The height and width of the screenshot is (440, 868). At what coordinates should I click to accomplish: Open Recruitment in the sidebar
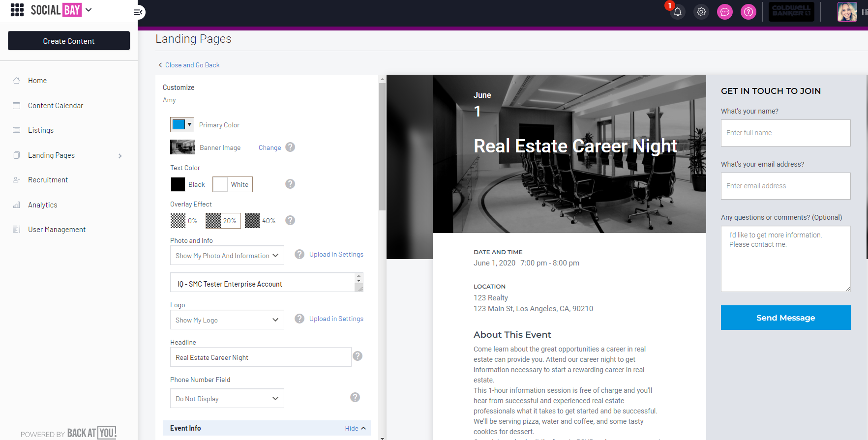tap(48, 180)
